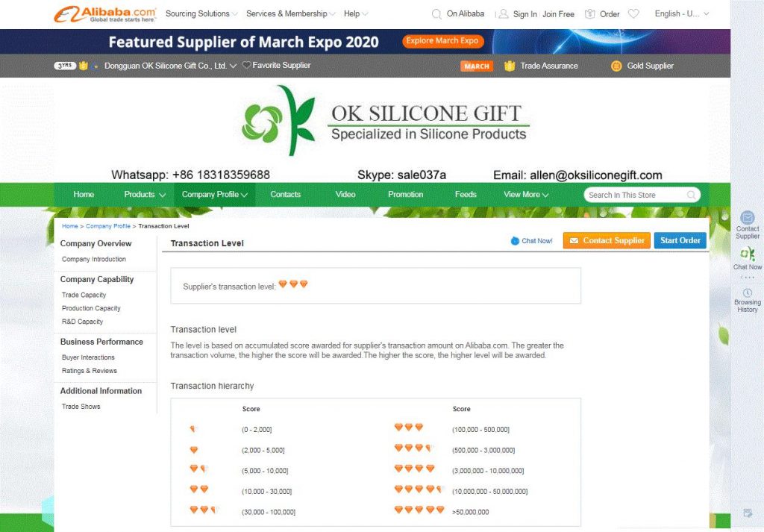The height and width of the screenshot is (532, 764).
Task: Open Buyer Interactions in sidebar
Action: click(88, 357)
